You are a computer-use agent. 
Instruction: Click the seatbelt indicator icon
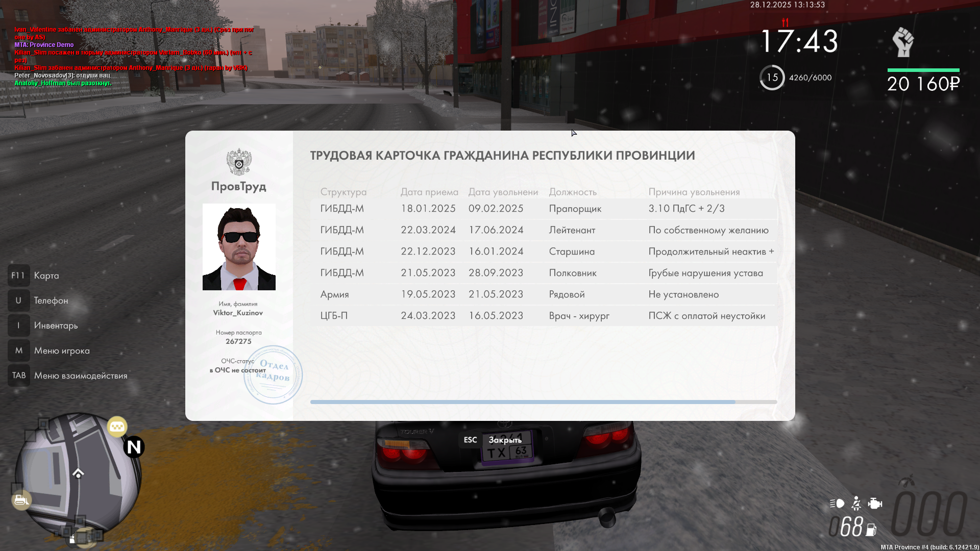[856, 504]
